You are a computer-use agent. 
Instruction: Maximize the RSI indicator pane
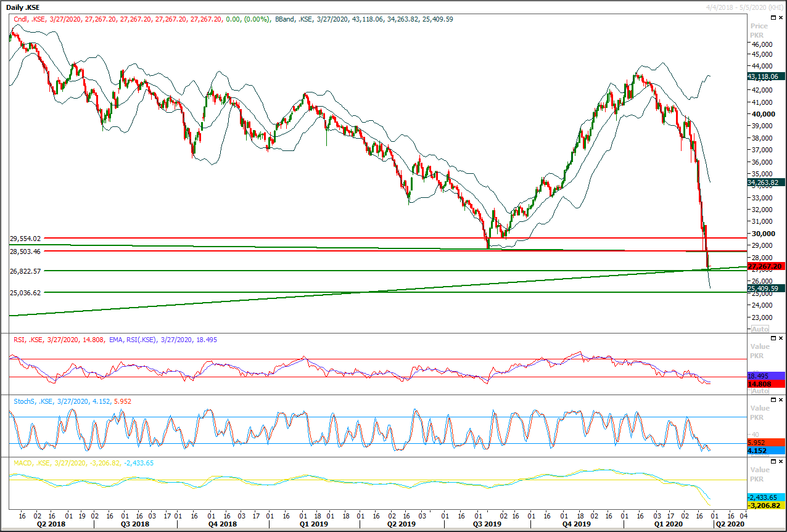point(773,338)
